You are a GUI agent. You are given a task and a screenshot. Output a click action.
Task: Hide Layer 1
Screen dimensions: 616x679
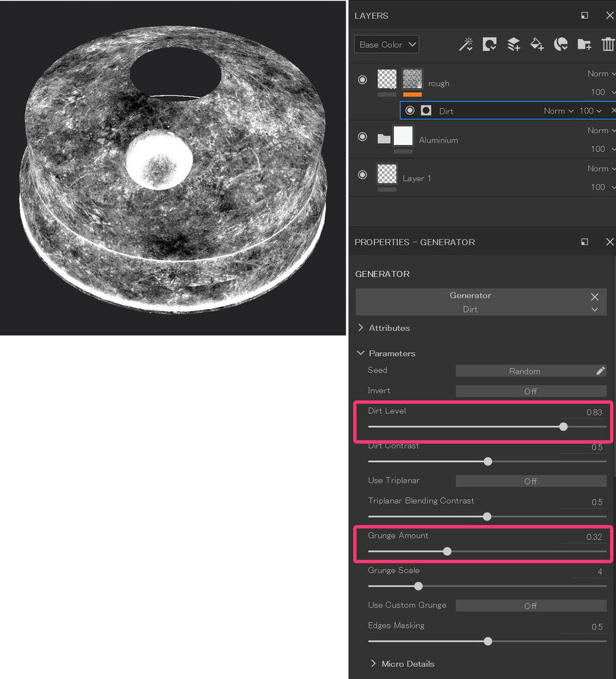(x=362, y=174)
